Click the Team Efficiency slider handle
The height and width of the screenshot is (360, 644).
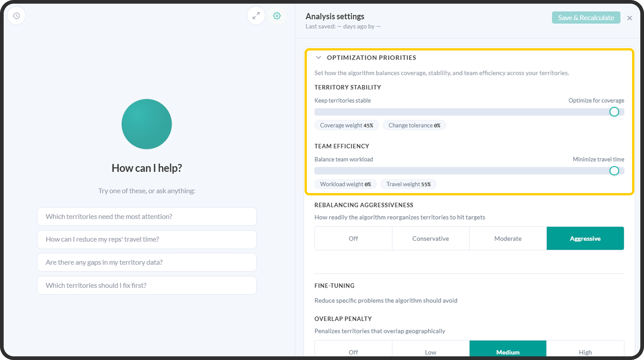tap(614, 171)
